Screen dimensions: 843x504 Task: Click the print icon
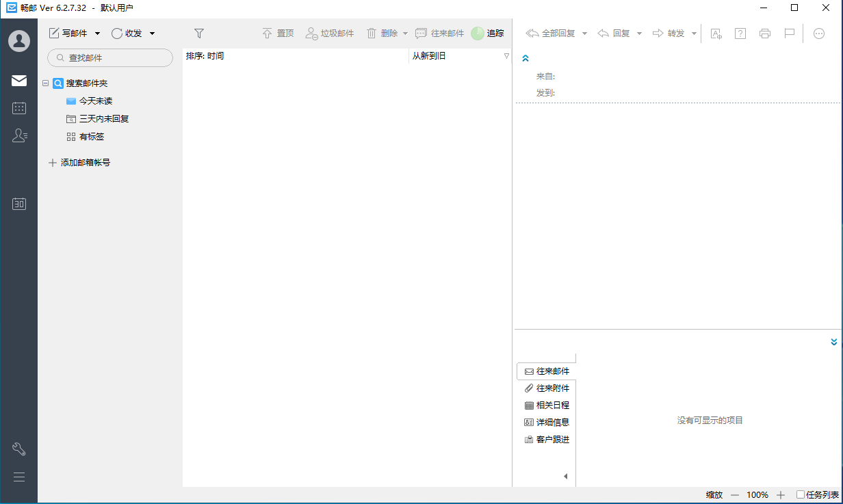765,34
